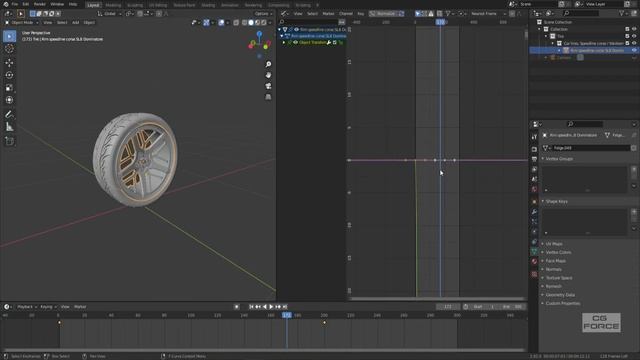The height and width of the screenshot is (360, 640).
Task: Play the animation forward
Action: pos(271,307)
